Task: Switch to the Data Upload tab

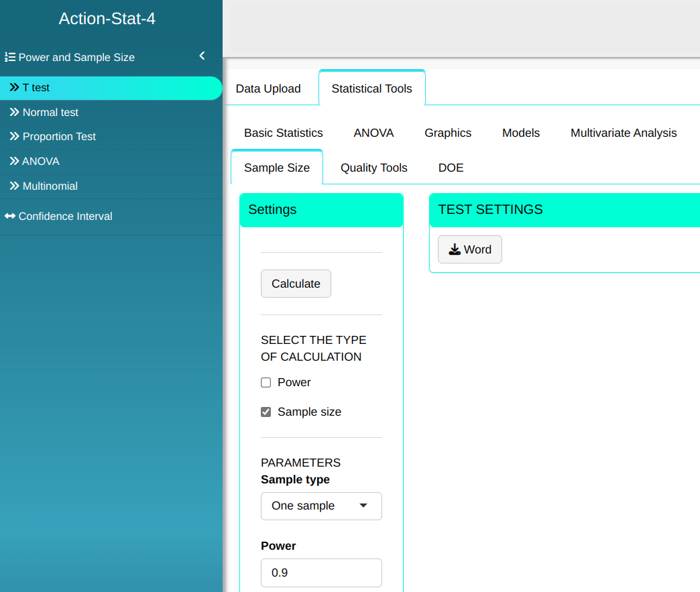Action: click(268, 88)
